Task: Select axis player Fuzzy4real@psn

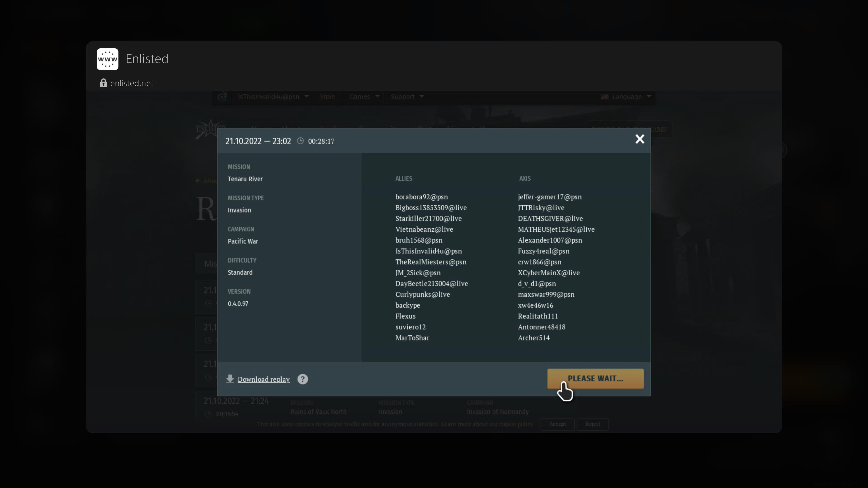Action: (543, 251)
